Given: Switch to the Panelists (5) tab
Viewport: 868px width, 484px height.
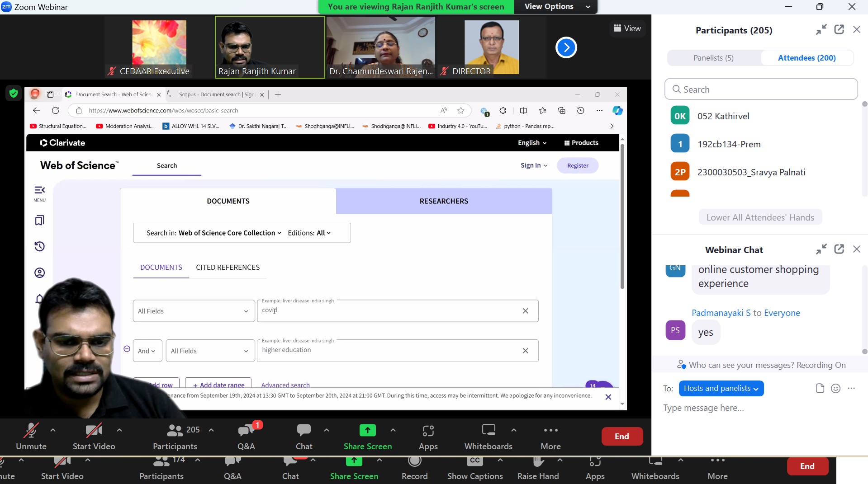Looking at the screenshot, I should [713, 58].
